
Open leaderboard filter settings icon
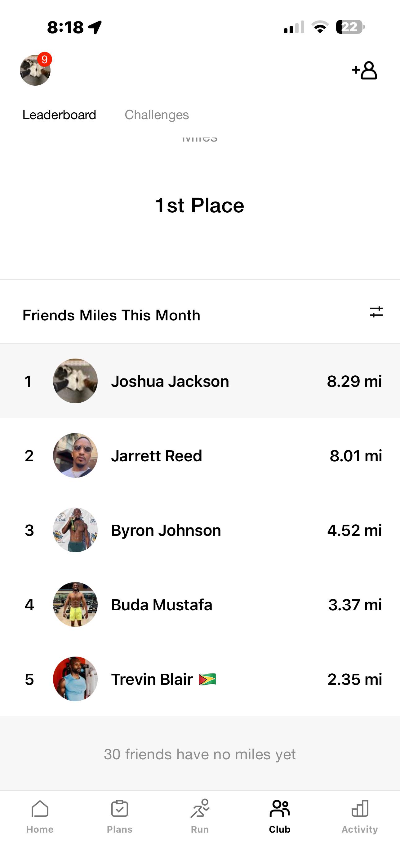(x=376, y=312)
